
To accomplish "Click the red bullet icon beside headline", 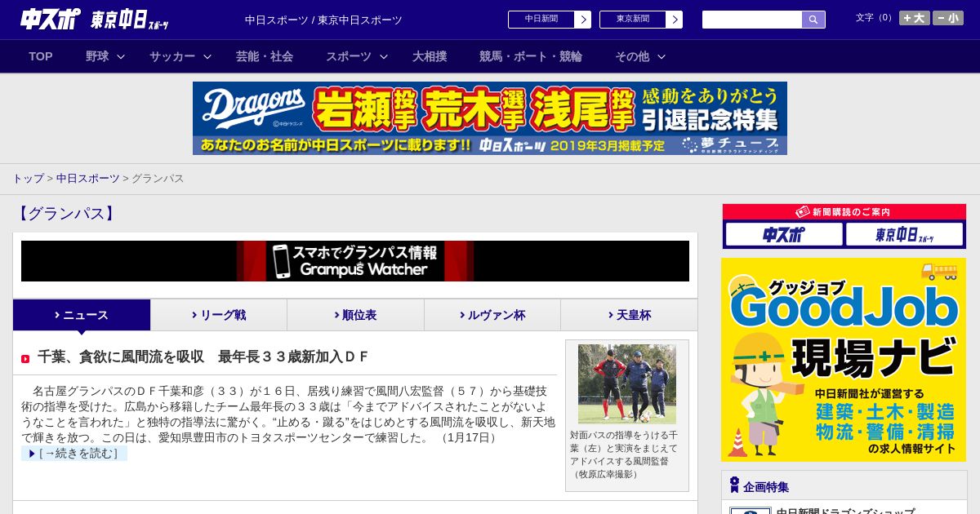I will tap(25, 359).
